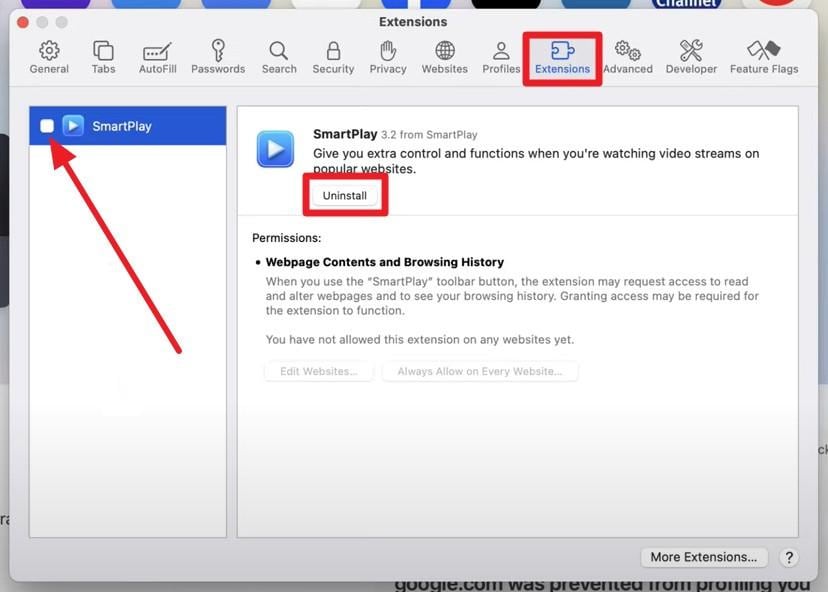The width and height of the screenshot is (828, 592).
Task: Open the Privacy preferences pane
Action: point(388,57)
